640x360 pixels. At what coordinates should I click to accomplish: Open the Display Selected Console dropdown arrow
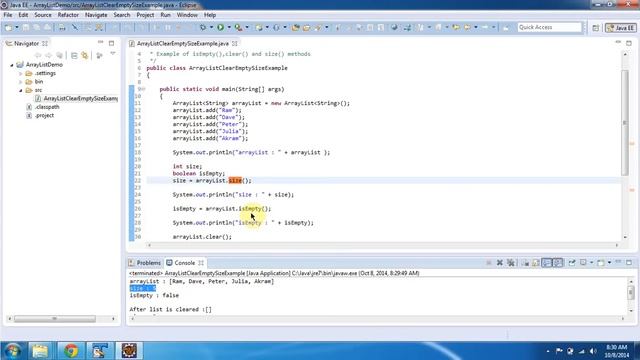(591, 263)
